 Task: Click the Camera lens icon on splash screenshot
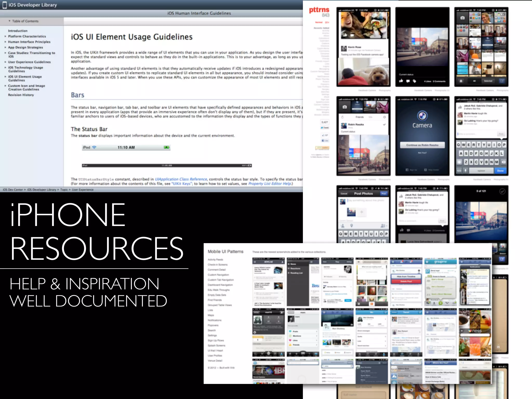tap(422, 116)
